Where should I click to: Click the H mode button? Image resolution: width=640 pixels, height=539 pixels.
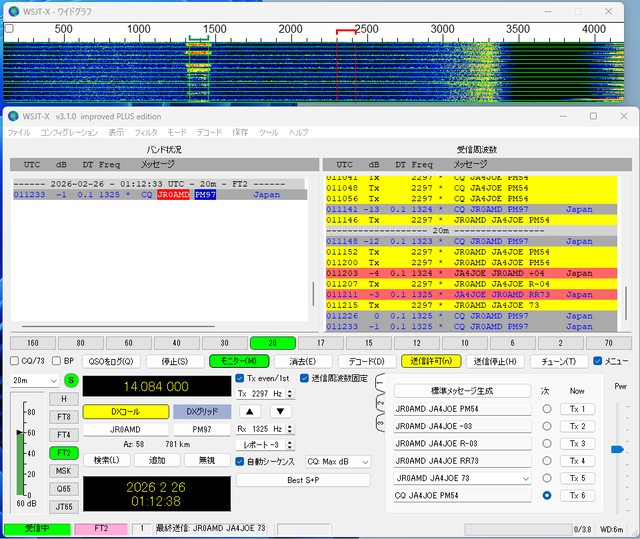[64, 399]
